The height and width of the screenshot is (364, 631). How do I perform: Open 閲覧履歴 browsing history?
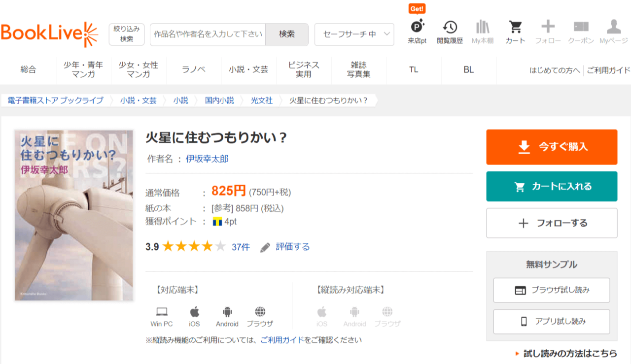450,32
